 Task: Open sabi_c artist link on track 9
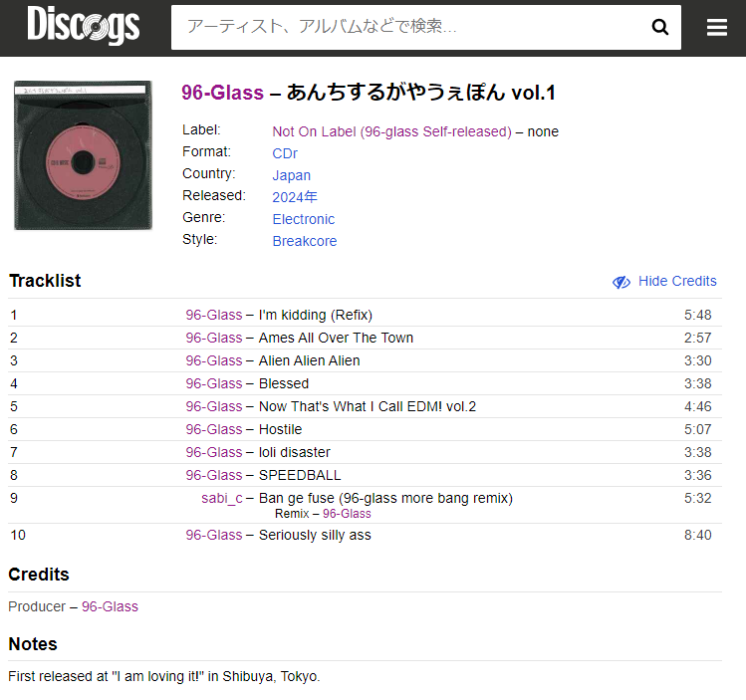click(222, 498)
